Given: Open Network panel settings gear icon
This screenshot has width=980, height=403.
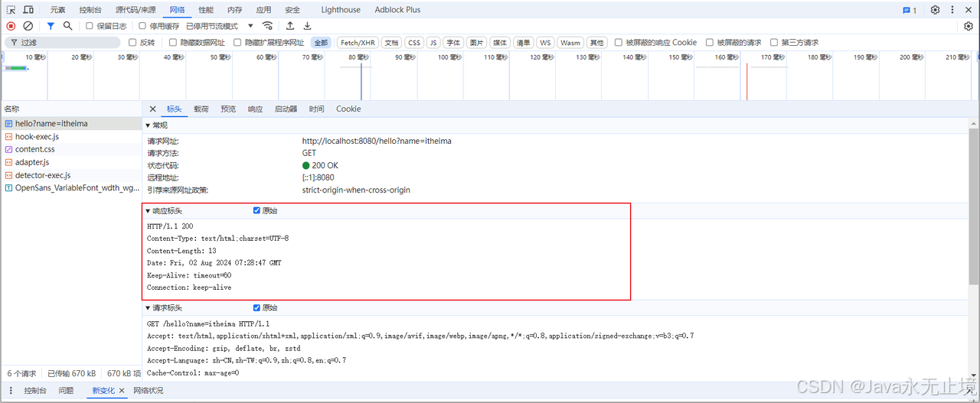Looking at the screenshot, I should click(969, 26).
